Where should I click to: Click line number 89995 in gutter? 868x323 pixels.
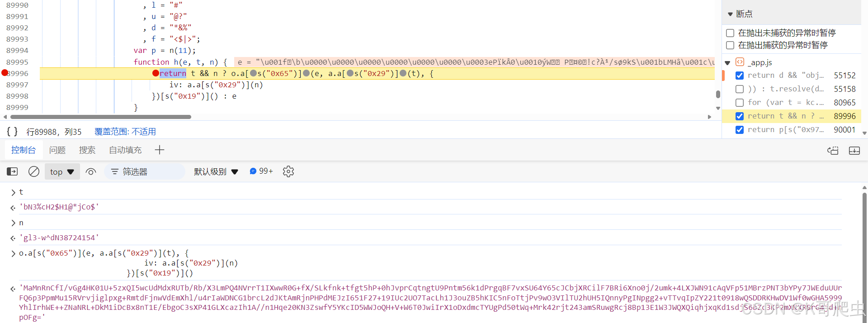pyautogui.click(x=17, y=62)
